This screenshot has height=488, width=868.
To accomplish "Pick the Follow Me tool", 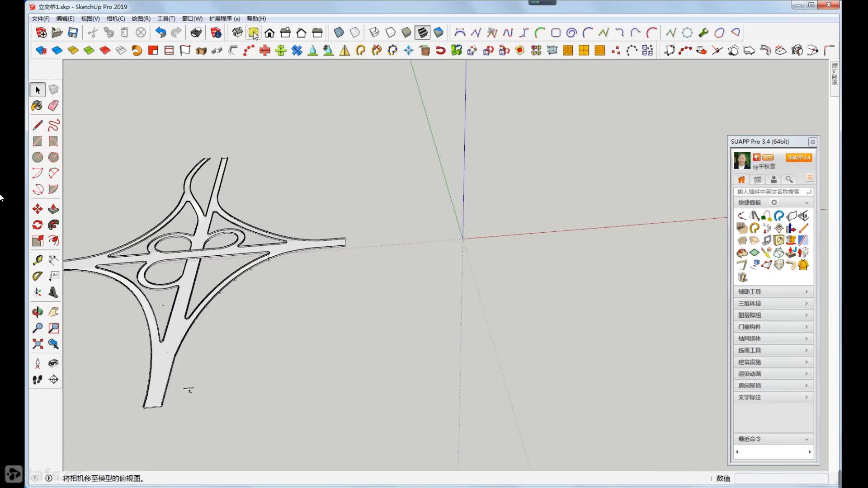I will 53,225.
